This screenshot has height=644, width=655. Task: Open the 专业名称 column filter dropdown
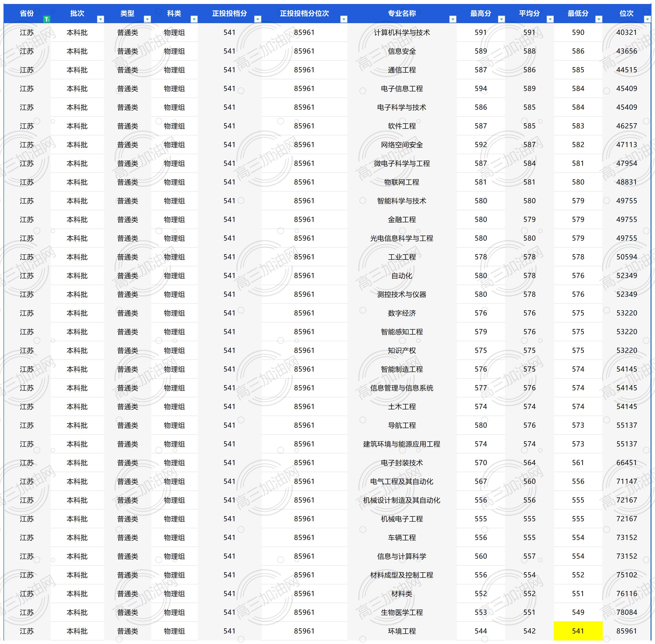(x=453, y=19)
